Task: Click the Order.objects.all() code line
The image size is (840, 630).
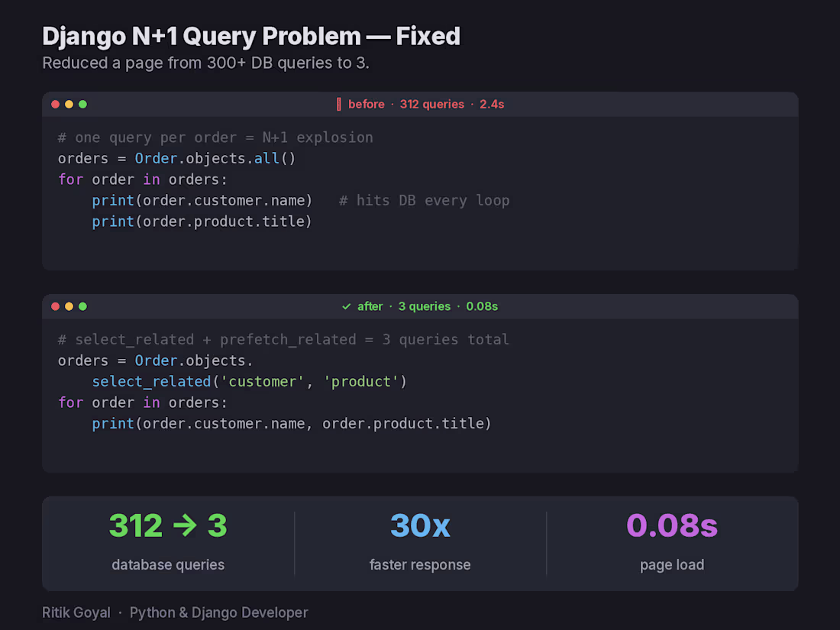Action: 177,159
